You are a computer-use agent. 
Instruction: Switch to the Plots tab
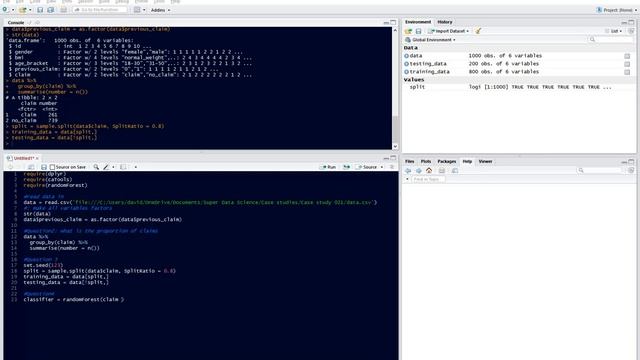pyautogui.click(x=426, y=162)
